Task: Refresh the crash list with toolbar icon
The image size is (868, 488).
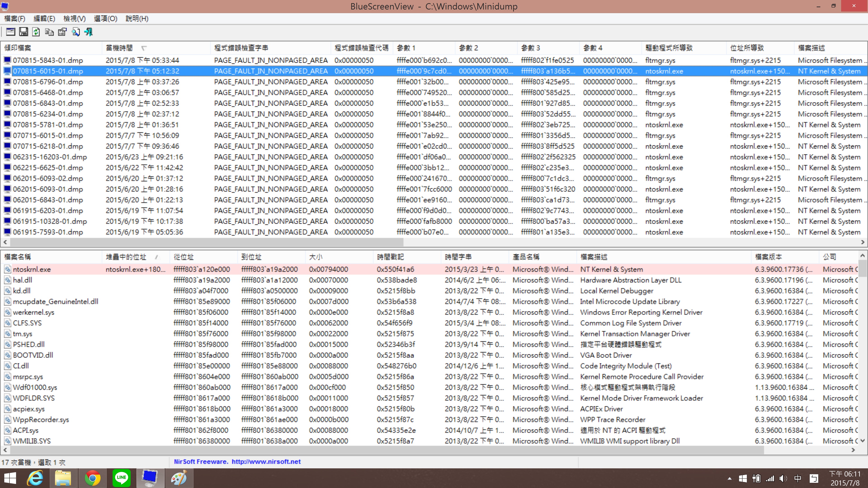Action: click(x=36, y=32)
